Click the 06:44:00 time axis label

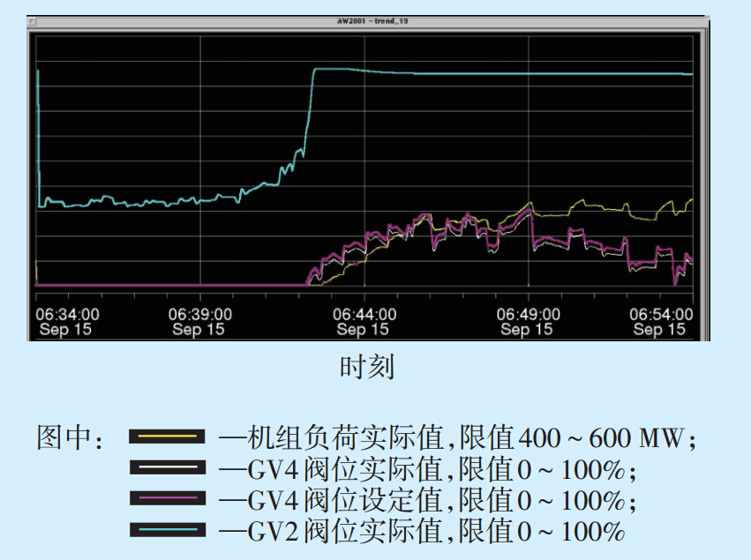[x=364, y=314]
